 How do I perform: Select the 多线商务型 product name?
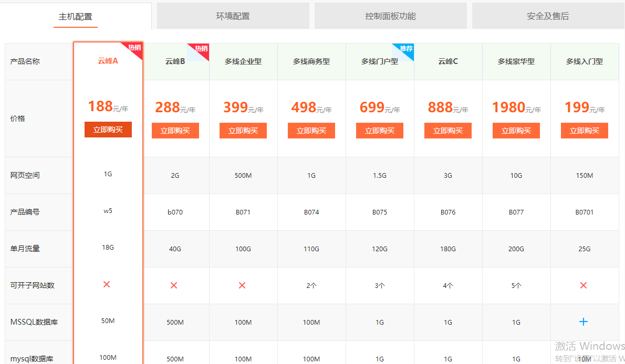pos(311,61)
